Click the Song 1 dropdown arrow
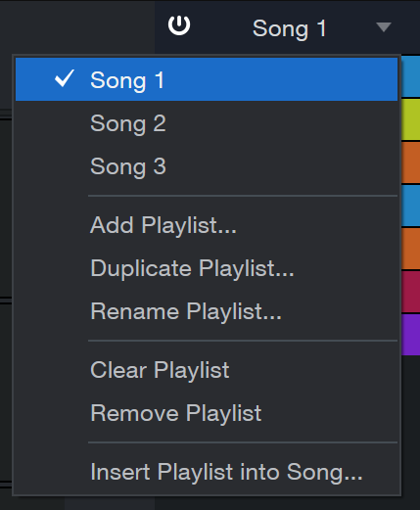Viewport: 420px width, 510px height. [x=384, y=27]
